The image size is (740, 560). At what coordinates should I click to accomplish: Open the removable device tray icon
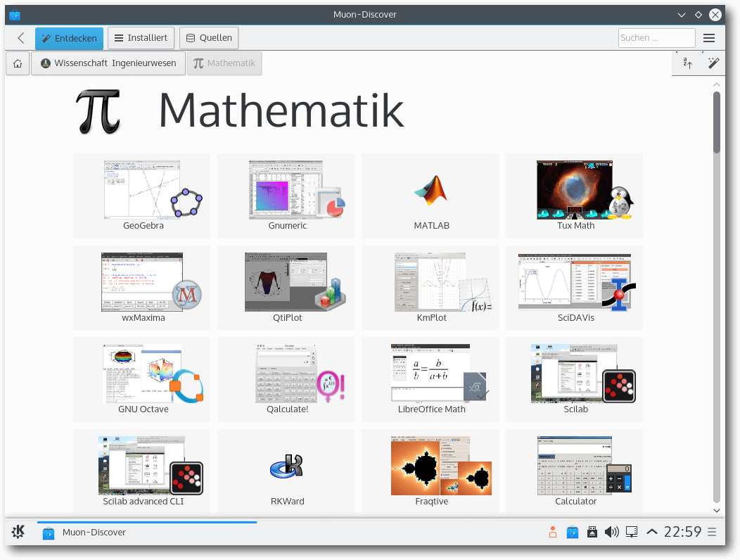click(592, 532)
